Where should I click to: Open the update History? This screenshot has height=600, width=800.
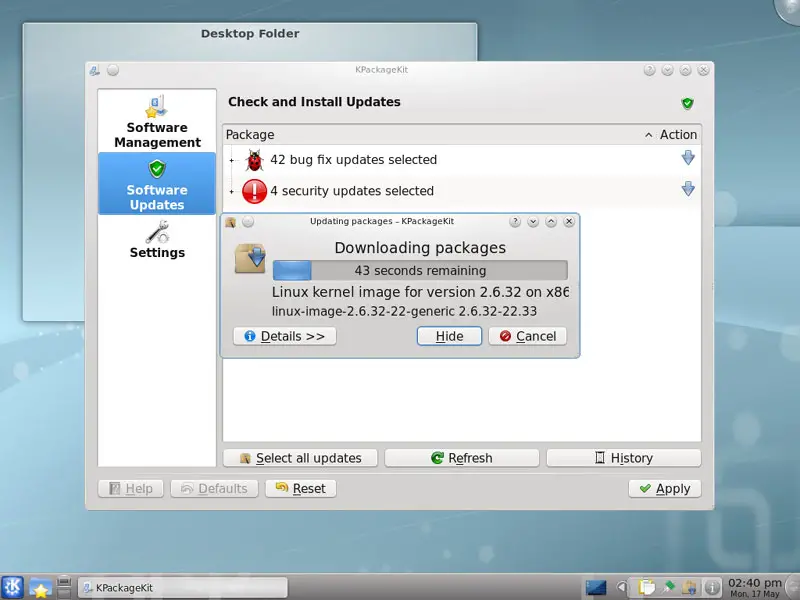(623, 458)
